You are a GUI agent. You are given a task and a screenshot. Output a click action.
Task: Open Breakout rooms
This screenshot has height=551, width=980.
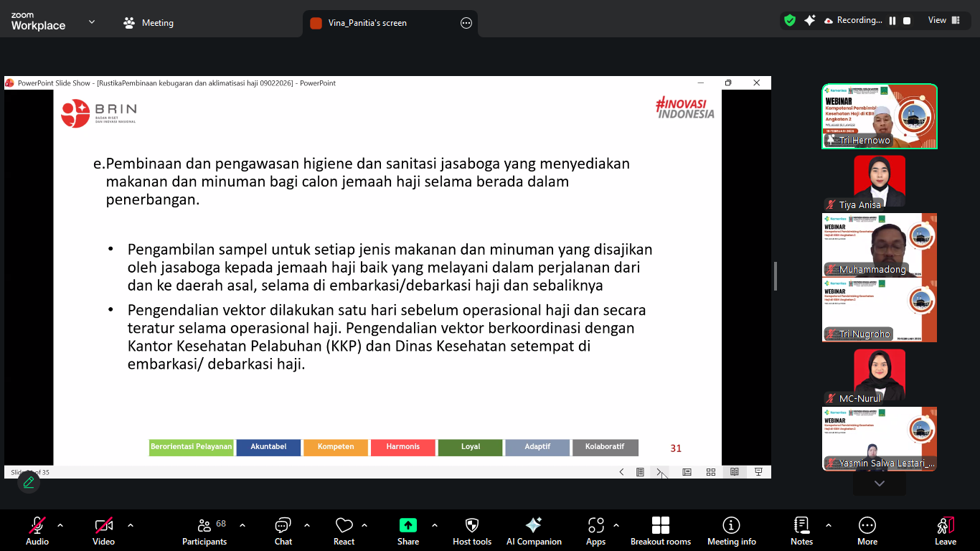click(x=661, y=531)
